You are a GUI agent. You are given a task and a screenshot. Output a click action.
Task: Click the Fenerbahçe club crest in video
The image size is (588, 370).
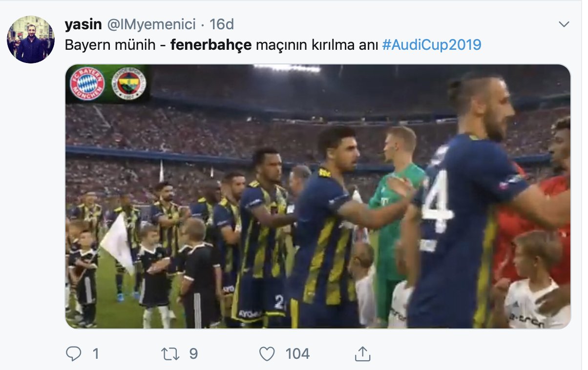click(x=128, y=84)
